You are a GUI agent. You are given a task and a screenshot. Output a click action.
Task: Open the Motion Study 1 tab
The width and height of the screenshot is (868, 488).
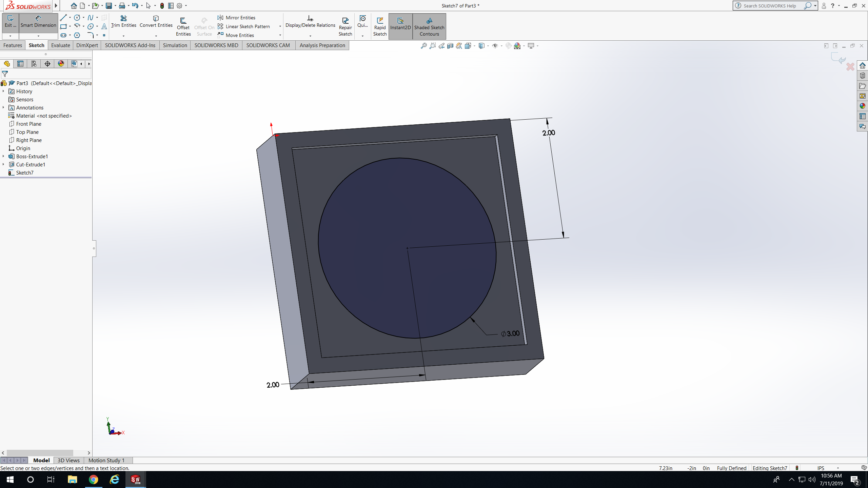106,460
